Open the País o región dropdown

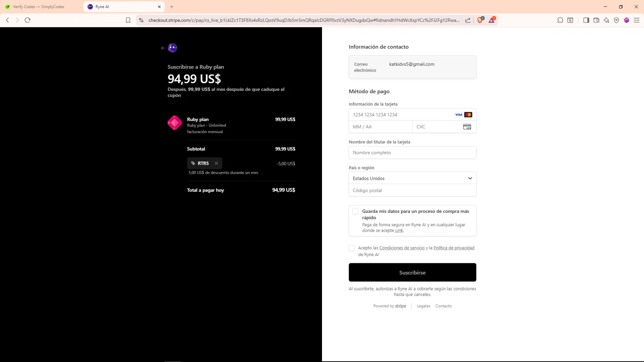click(413, 178)
